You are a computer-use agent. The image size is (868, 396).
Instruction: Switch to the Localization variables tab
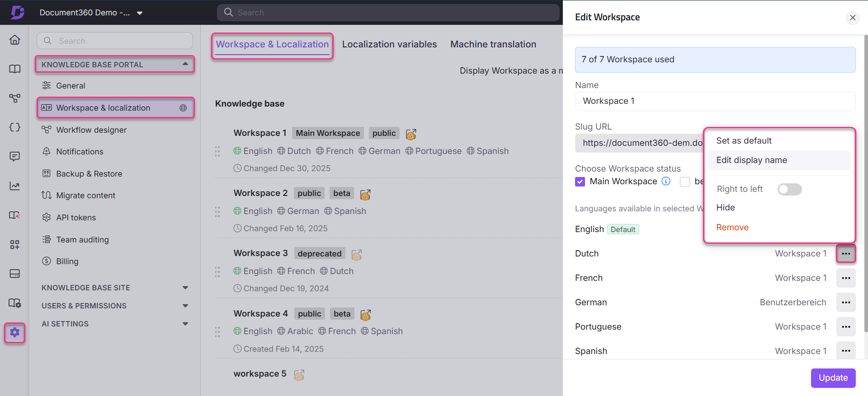pos(389,44)
